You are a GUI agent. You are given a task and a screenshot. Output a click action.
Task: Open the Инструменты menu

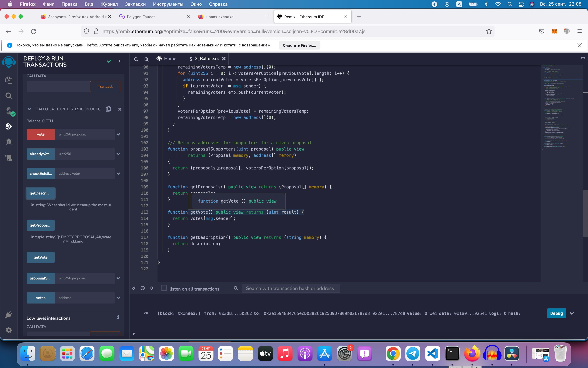pos(168,4)
